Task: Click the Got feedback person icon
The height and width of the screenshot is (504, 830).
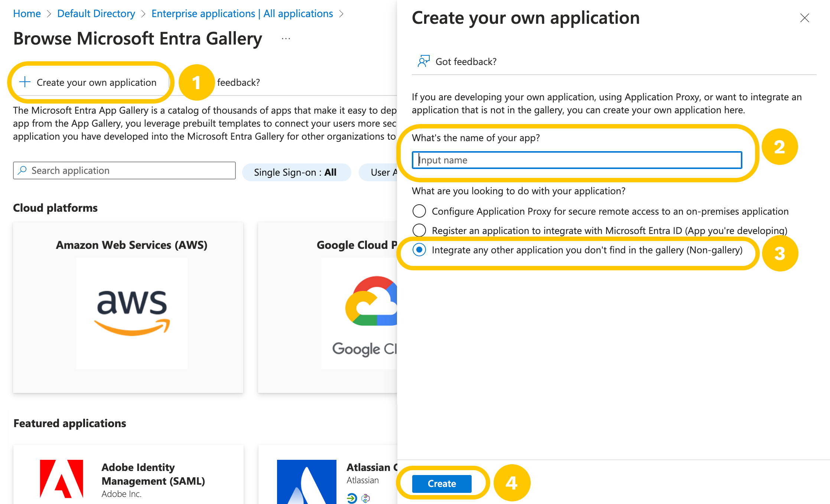Action: pyautogui.click(x=423, y=61)
